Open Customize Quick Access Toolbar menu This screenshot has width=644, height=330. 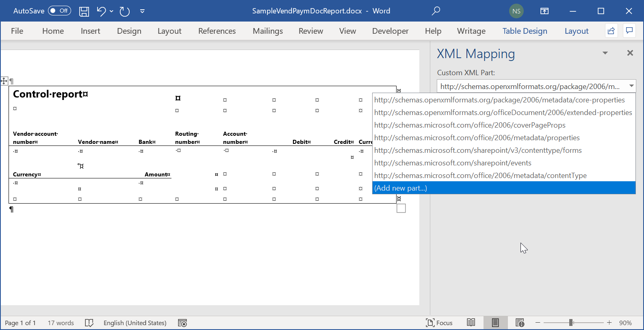click(x=142, y=11)
